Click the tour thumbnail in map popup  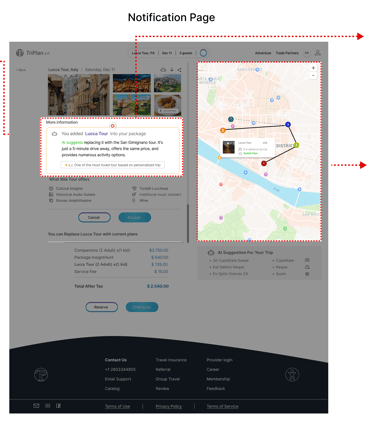click(229, 147)
